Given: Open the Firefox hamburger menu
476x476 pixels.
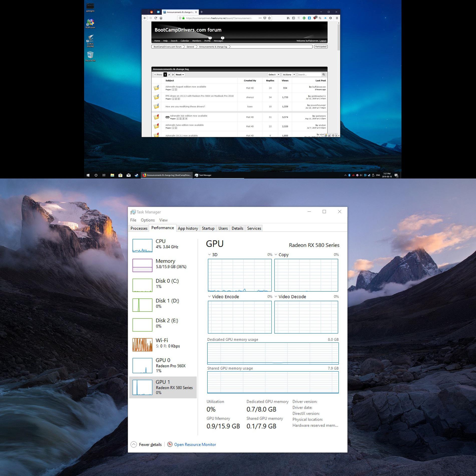Looking at the screenshot, I should click(x=337, y=18).
